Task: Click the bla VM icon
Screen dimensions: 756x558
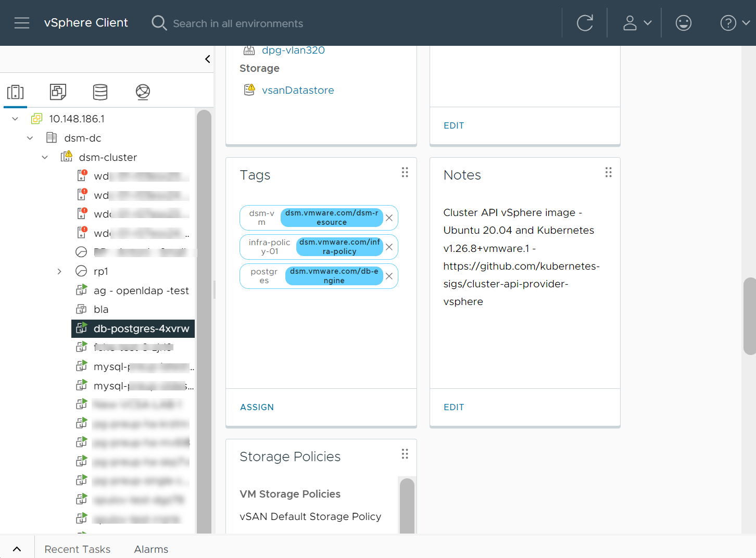Action: 82,309
